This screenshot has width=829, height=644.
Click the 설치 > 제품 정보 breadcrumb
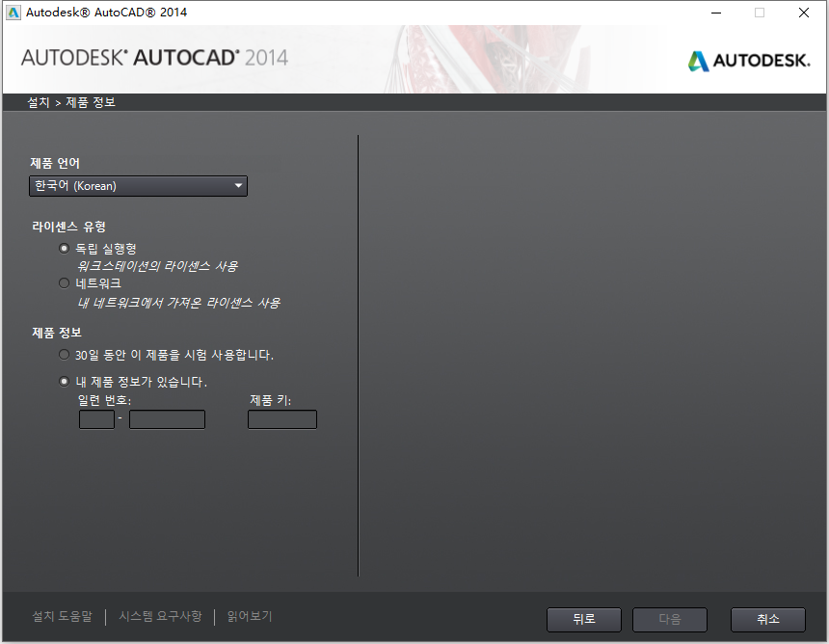(x=71, y=102)
